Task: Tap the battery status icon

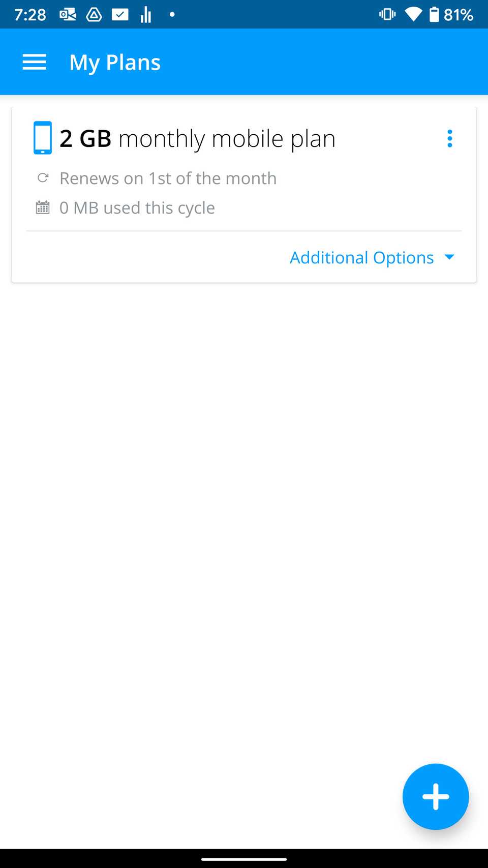Action: (x=435, y=14)
